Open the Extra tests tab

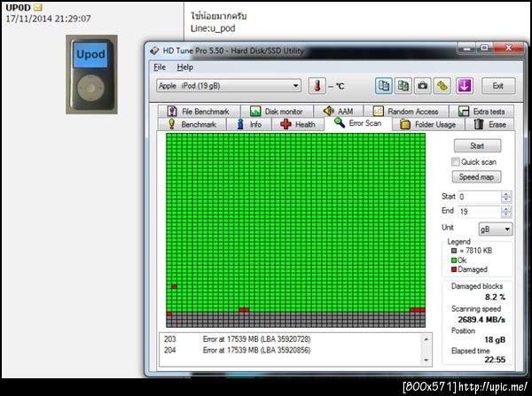[x=481, y=112]
